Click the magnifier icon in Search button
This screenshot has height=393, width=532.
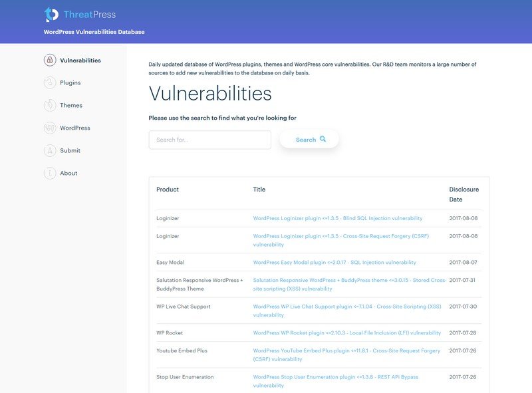click(x=323, y=139)
